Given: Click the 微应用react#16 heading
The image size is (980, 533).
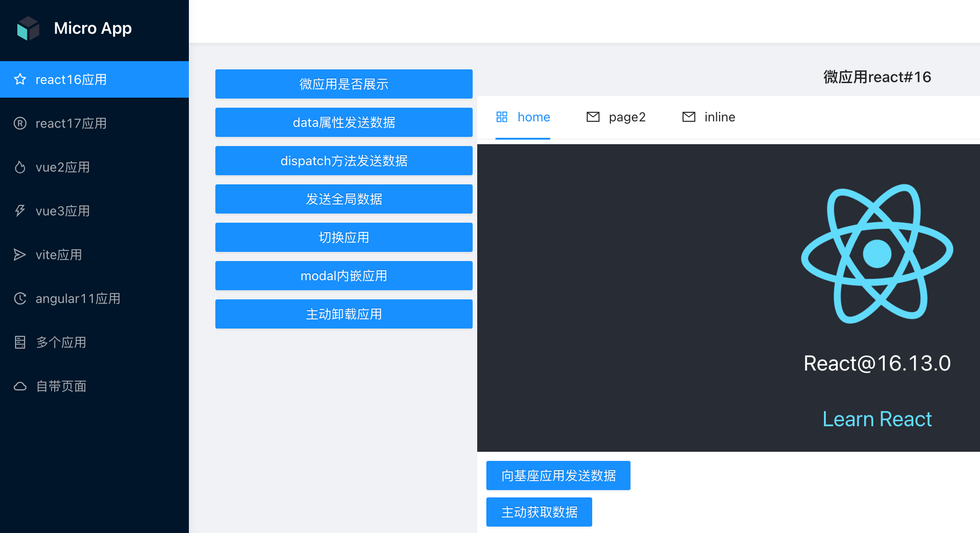Looking at the screenshot, I should click(x=877, y=77).
